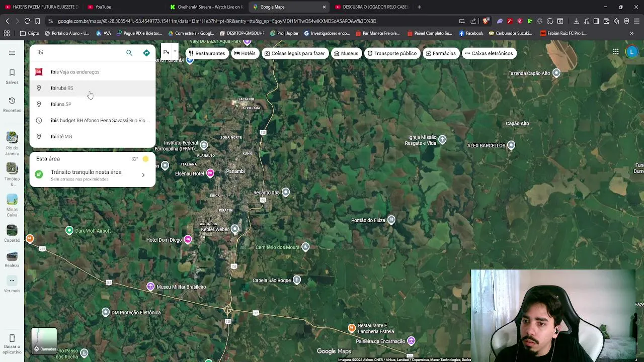Screen dimensions: 644x362
Task: Click the search box containing ibi
Action: click(x=78, y=53)
